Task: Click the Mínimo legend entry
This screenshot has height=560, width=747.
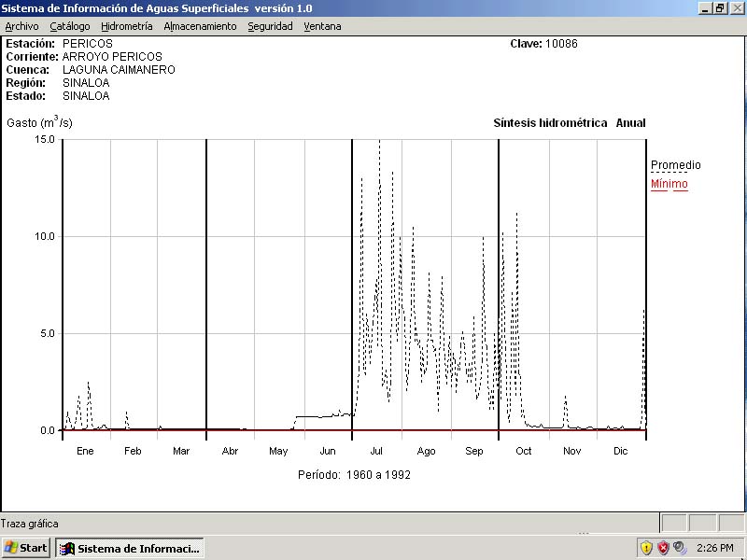Action: tap(669, 184)
